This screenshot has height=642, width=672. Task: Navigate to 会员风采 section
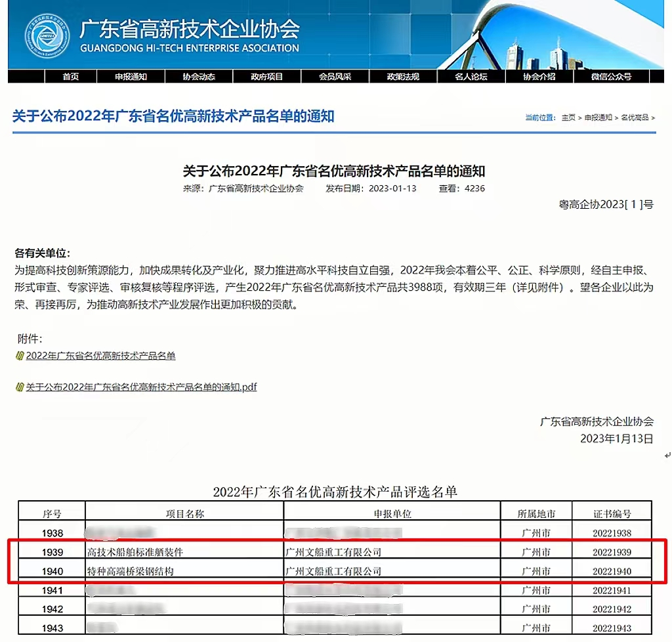[x=335, y=77]
